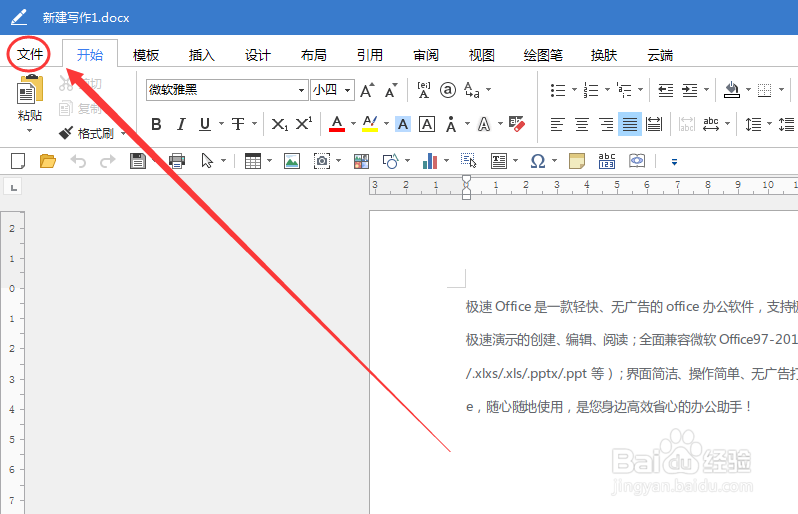Click the numbered list icon
Image resolution: width=798 pixels, height=514 pixels.
(591, 90)
